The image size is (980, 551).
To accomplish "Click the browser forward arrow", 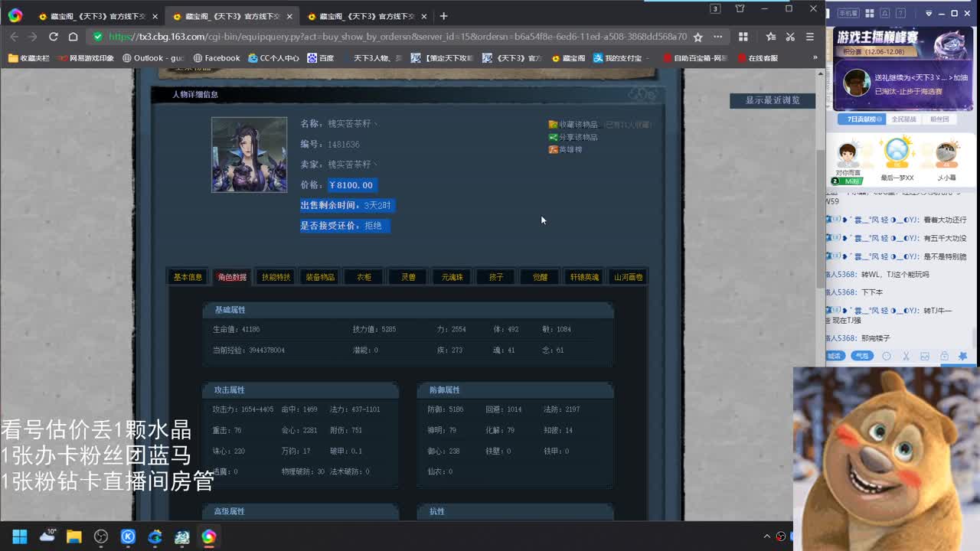I will (32, 37).
